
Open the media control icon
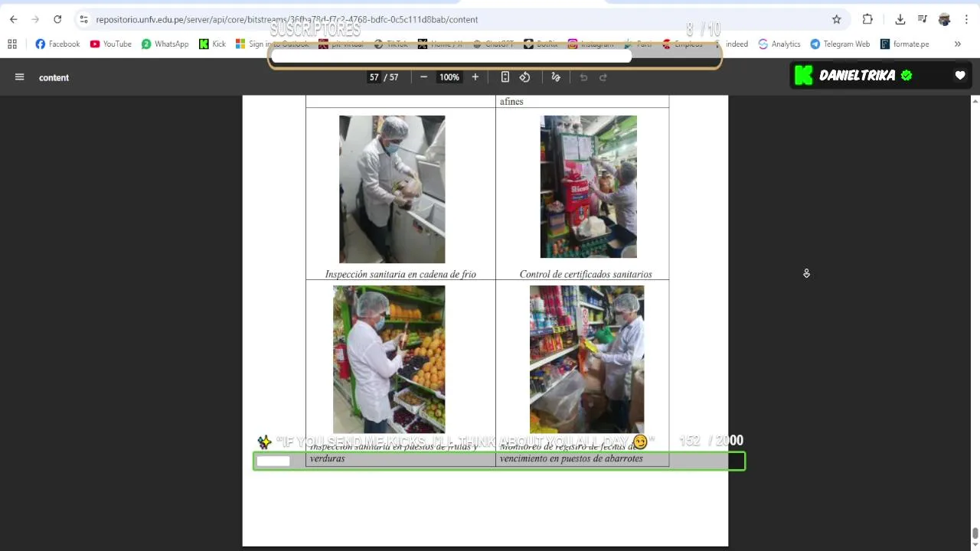pos(923,19)
